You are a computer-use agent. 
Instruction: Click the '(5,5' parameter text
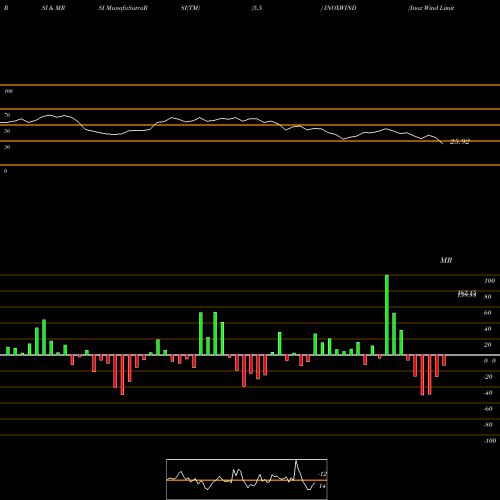coord(257,8)
